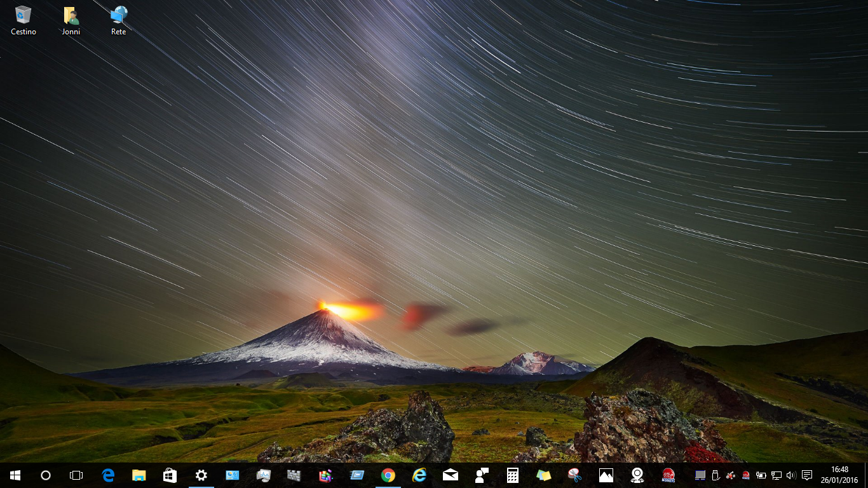The image size is (868, 488).
Task: Launch Google Chrome
Action: point(388,475)
